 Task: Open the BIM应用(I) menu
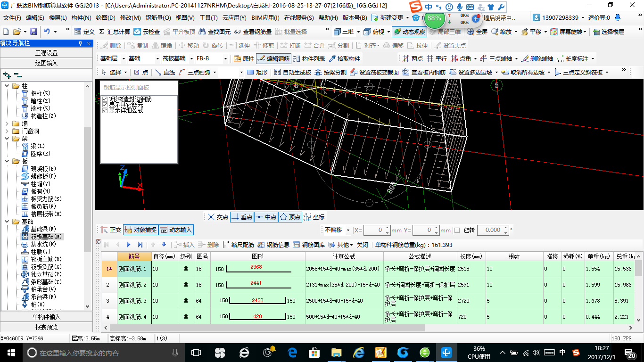265,18
